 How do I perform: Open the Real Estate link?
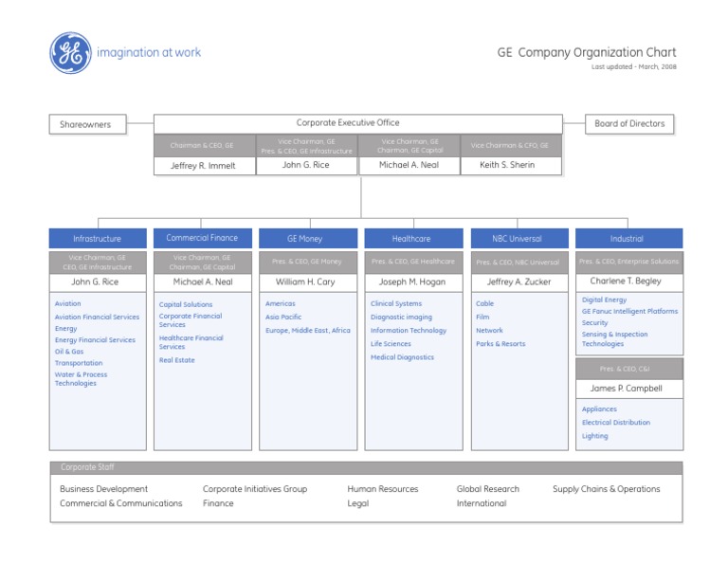click(177, 360)
